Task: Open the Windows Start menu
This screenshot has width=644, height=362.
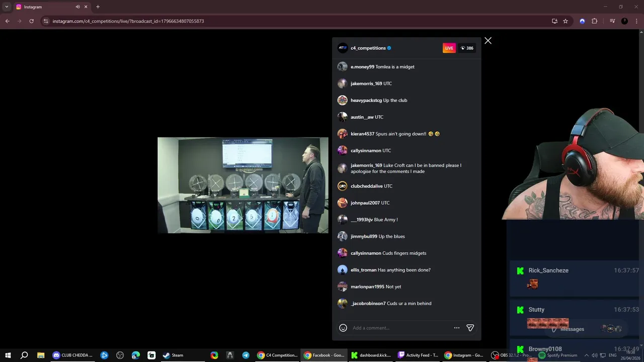Action: click(8, 355)
